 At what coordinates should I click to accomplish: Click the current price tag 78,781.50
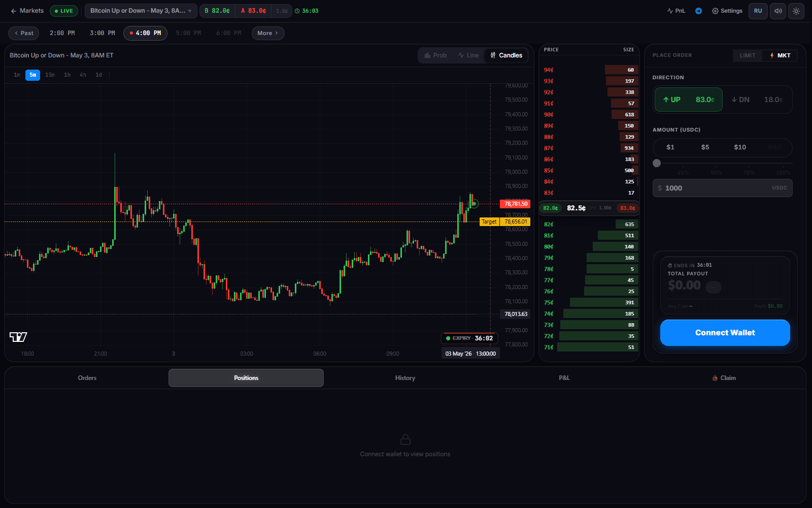click(x=515, y=204)
